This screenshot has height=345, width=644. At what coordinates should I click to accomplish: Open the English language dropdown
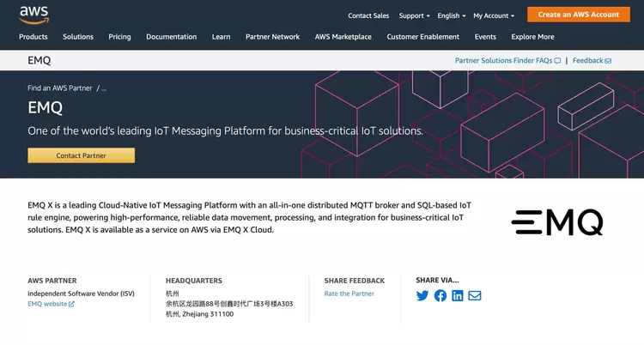tap(451, 15)
